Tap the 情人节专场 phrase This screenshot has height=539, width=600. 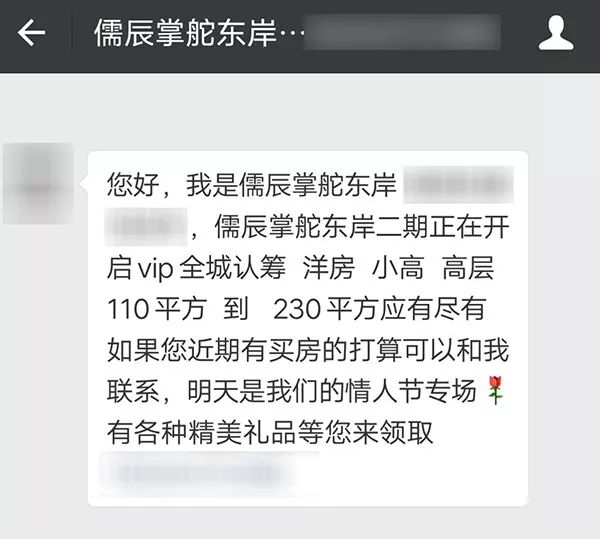coord(411,391)
